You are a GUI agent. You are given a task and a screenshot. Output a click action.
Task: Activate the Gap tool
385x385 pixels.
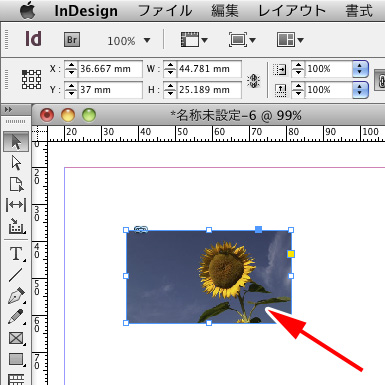click(16, 205)
